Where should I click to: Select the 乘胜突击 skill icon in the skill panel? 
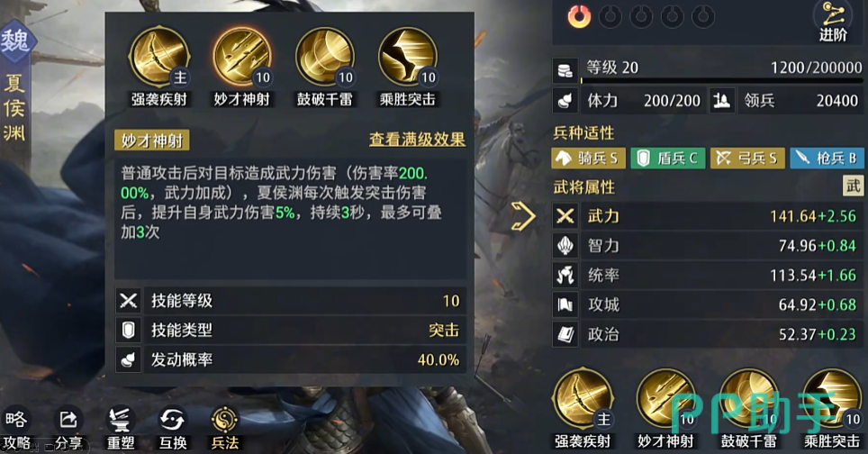(x=408, y=57)
